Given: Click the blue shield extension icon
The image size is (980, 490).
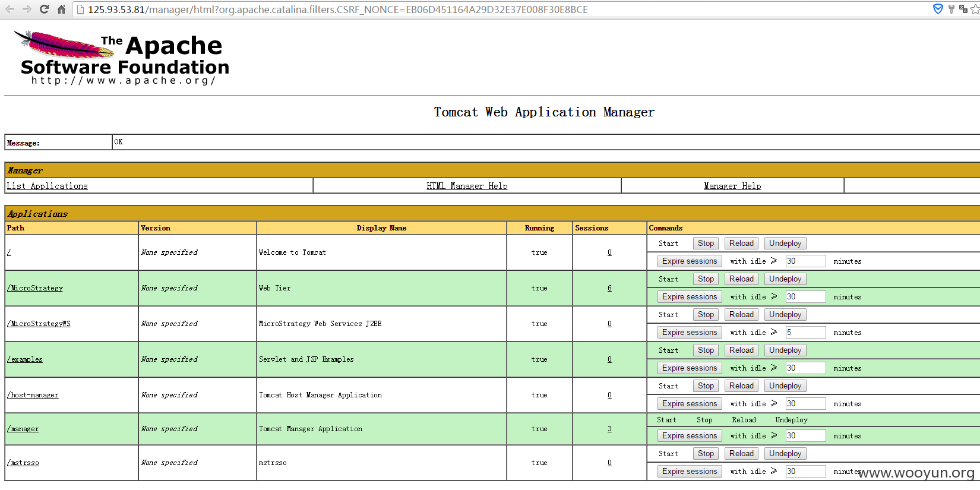Looking at the screenshot, I should click(x=938, y=9).
